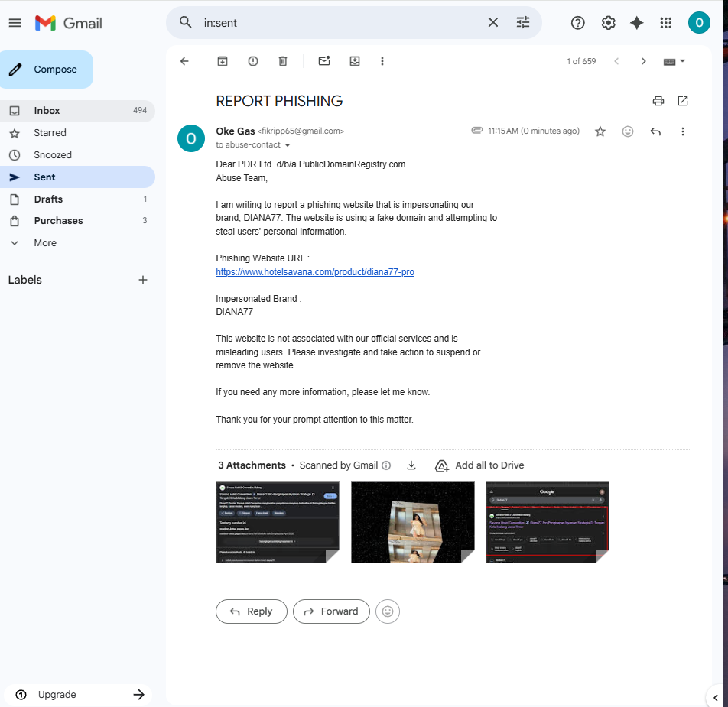
Task: Open the toolbar More options menu
Action: point(382,61)
